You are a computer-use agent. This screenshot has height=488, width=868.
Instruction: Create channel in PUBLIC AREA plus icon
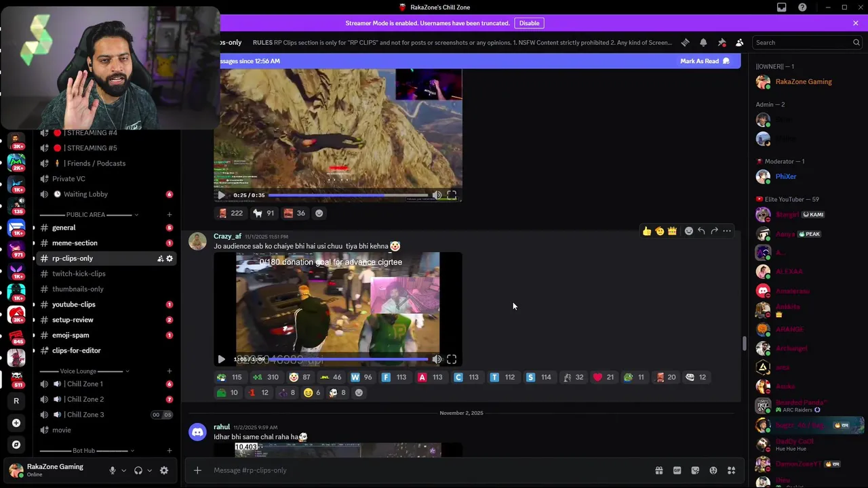click(170, 215)
